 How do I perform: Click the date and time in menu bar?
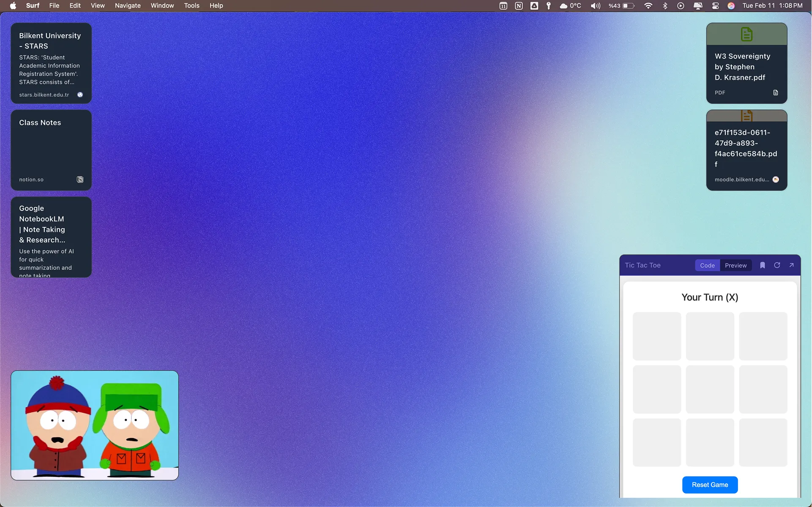point(772,5)
